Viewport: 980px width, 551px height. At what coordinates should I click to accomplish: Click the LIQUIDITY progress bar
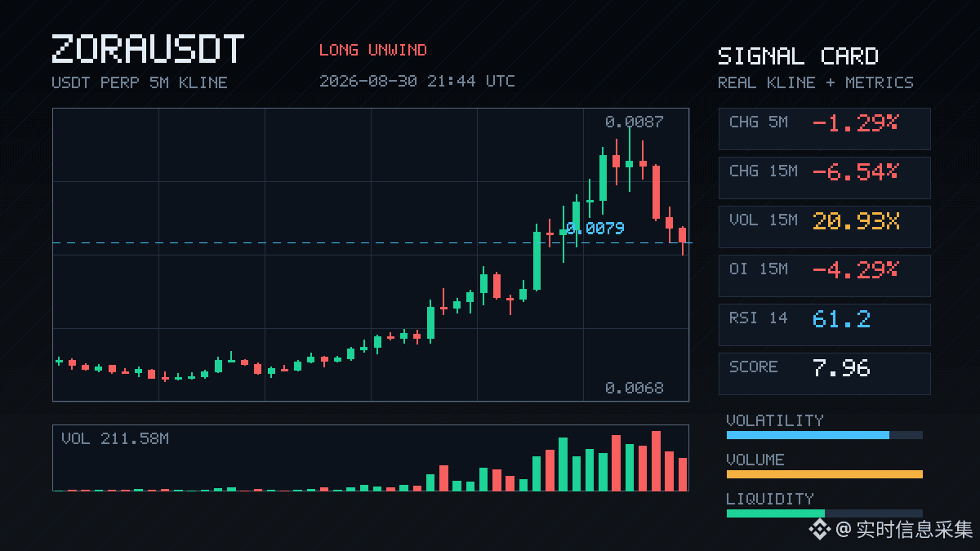tap(825, 513)
